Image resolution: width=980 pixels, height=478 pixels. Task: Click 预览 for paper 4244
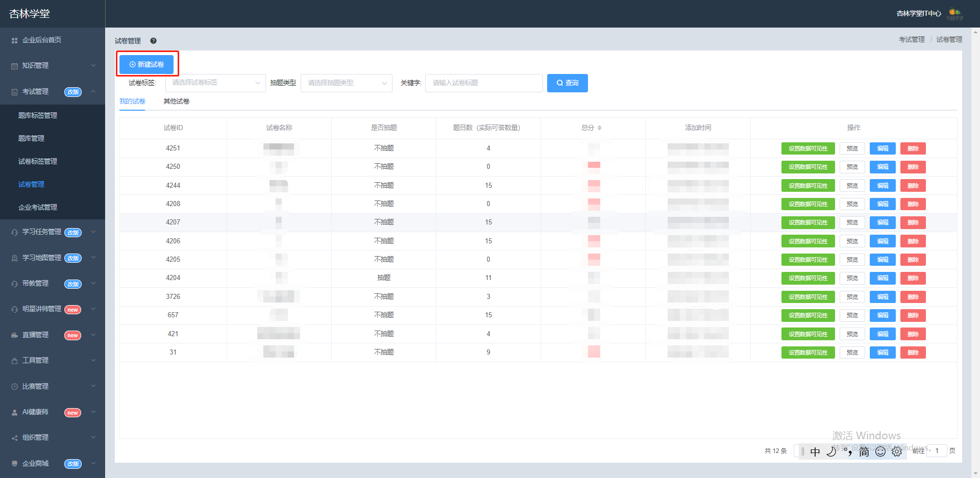pos(852,186)
